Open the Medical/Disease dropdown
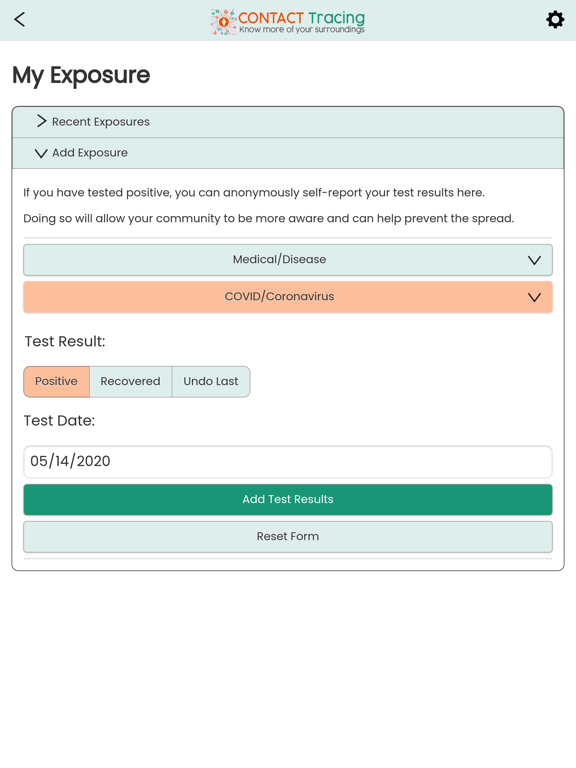This screenshot has height=768, width=576. point(288,260)
